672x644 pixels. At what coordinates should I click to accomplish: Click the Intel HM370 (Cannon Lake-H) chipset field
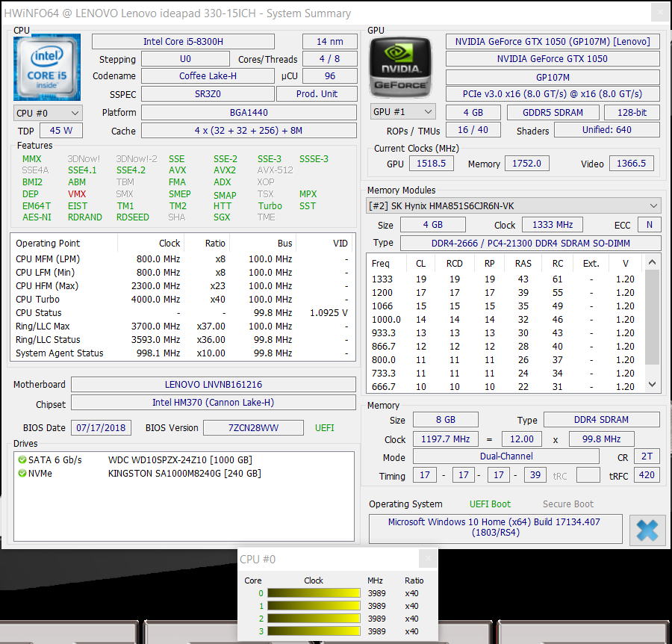pos(214,403)
